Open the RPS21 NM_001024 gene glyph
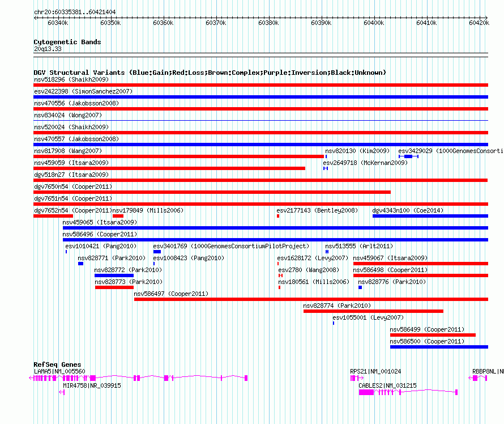The image size is (504, 424). (357, 378)
